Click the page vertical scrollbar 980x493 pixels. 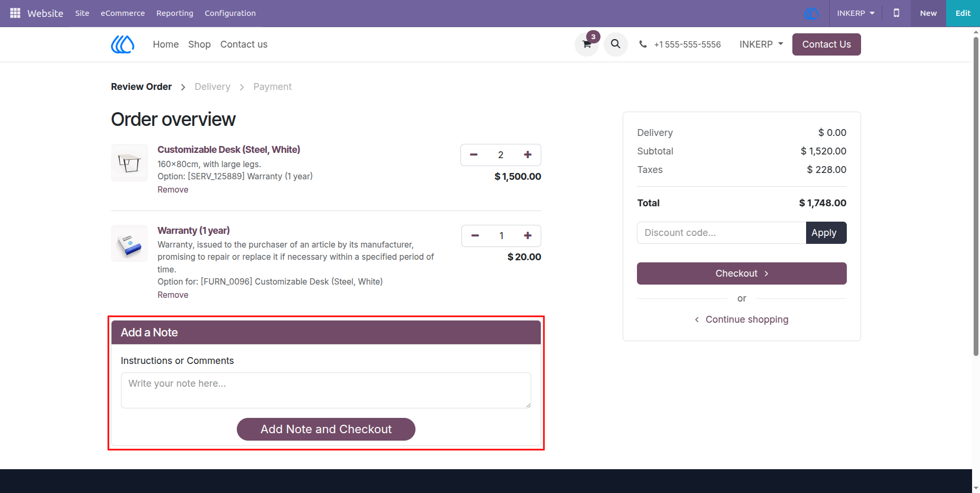pyautogui.click(x=976, y=196)
